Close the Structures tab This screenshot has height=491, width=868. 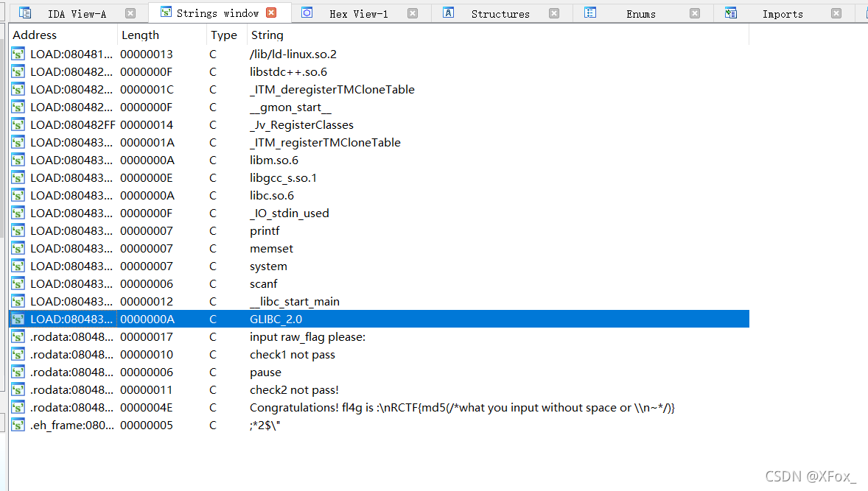554,13
